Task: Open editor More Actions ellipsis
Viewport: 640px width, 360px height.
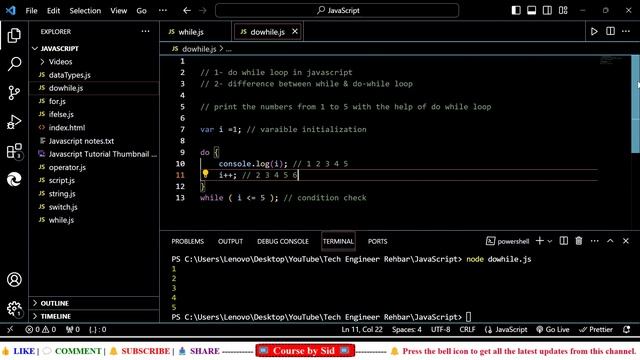Action: (626, 31)
